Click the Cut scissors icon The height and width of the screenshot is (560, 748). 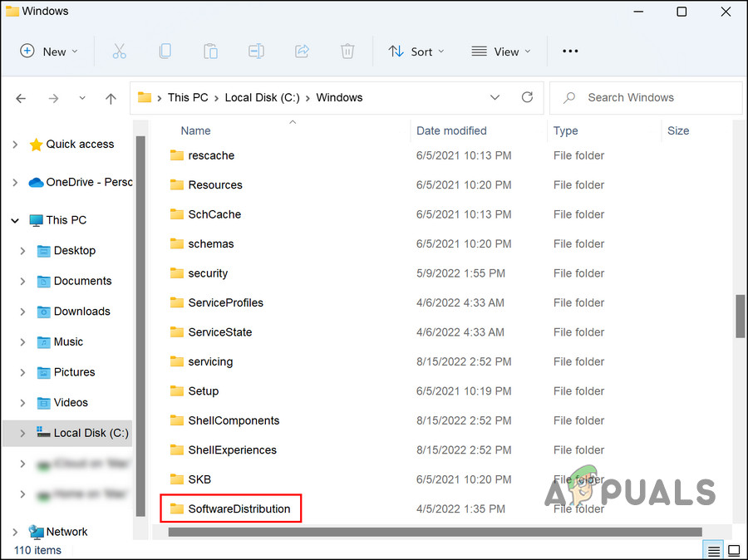[119, 51]
